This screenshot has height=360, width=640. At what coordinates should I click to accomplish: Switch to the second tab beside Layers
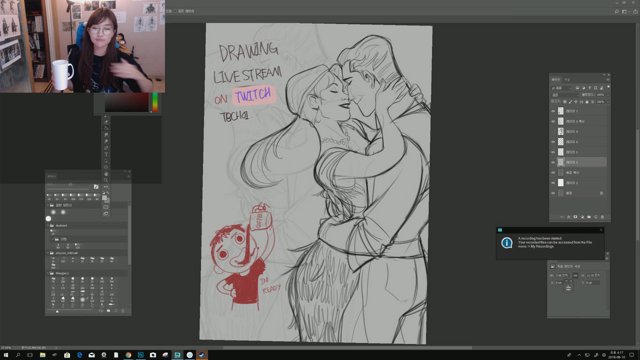coord(567,79)
